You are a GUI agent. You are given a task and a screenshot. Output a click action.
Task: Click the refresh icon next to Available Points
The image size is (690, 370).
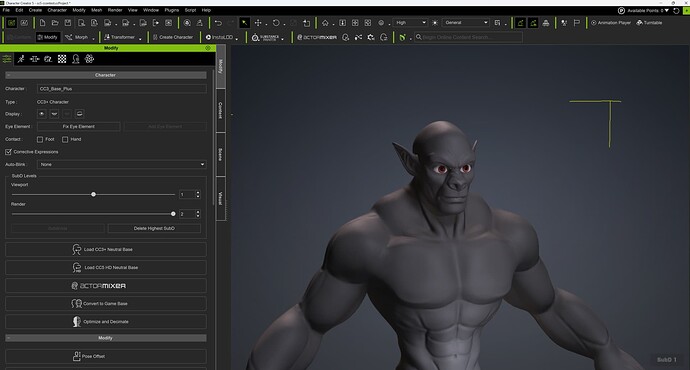(x=676, y=11)
